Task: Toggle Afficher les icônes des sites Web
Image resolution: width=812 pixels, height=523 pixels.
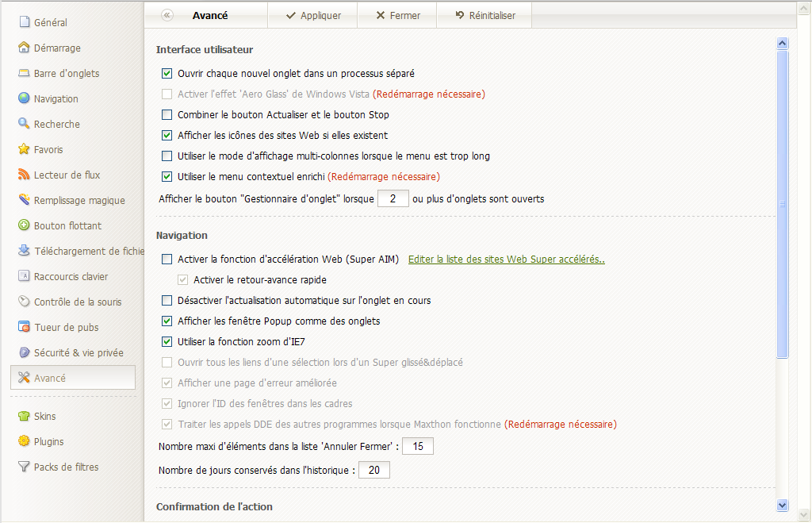Action: click(x=167, y=135)
